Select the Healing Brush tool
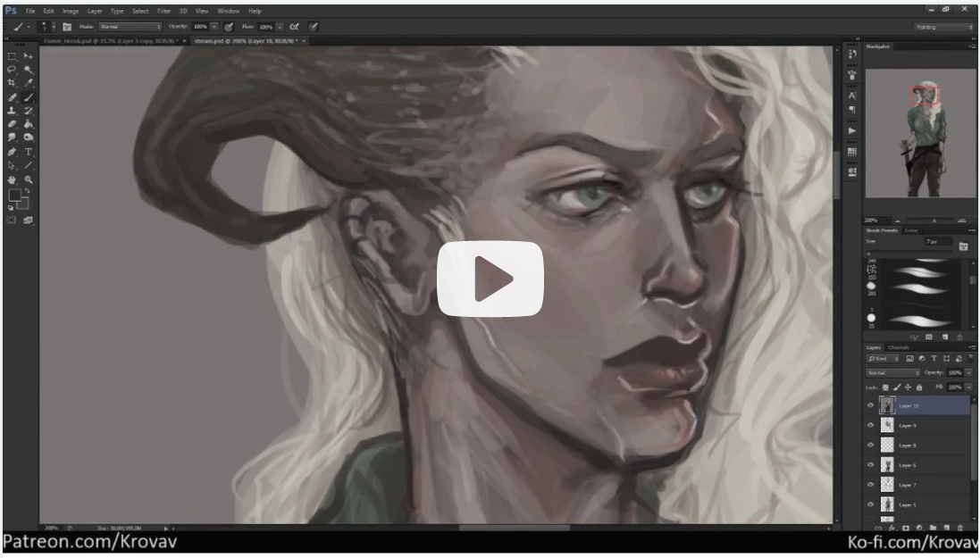Screen dimensions: 980x558 click(x=12, y=97)
